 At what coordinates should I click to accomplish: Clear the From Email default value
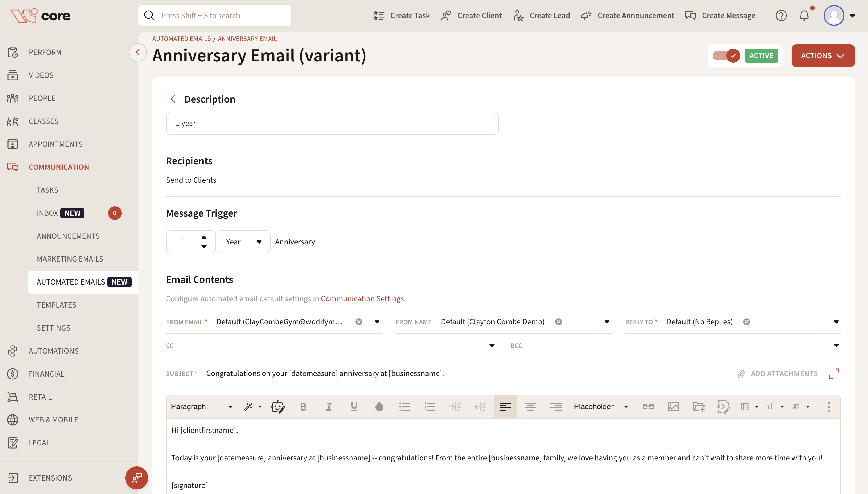point(358,322)
